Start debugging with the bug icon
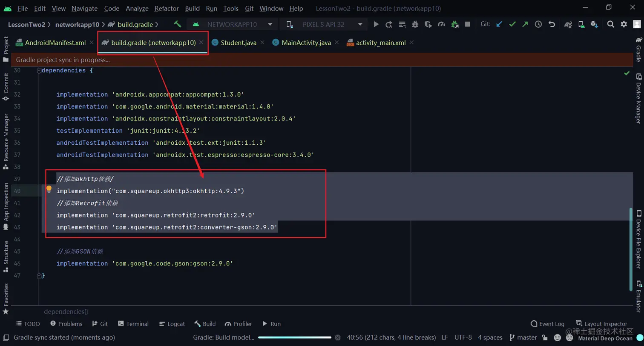Image resolution: width=644 pixels, height=346 pixels. 415,25
